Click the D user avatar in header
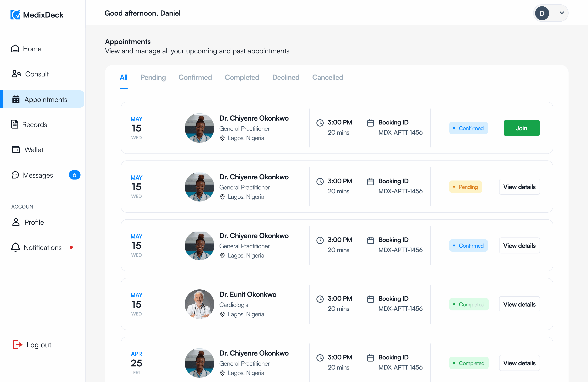This screenshot has height=382, width=588. pos(542,13)
